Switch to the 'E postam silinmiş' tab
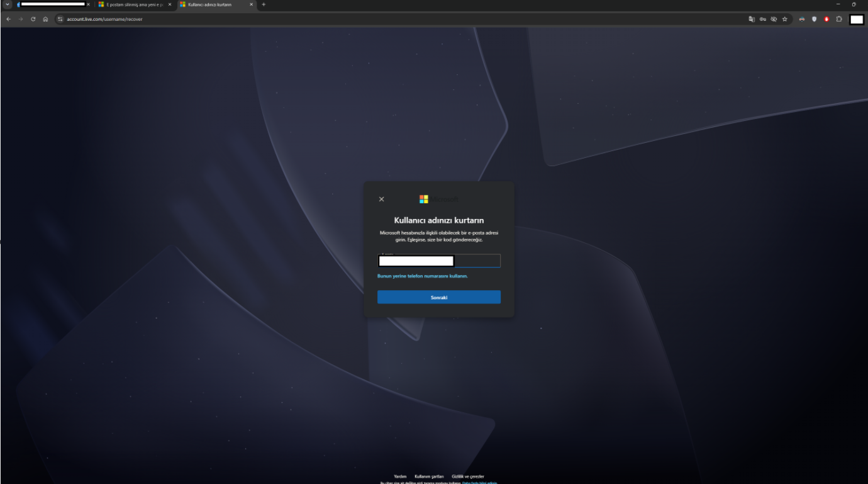Viewport: 868px width, 484px height. [x=135, y=4]
